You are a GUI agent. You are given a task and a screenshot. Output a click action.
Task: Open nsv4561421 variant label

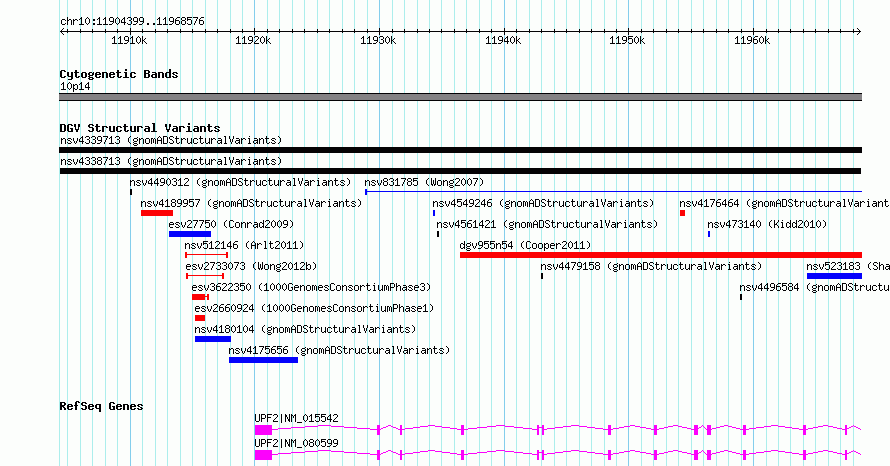coord(547,224)
